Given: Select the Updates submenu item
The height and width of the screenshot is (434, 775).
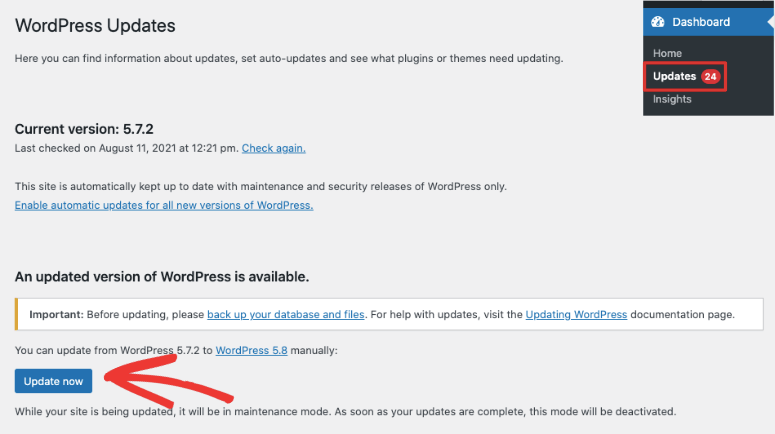Looking at the screenshot, I should tap(674, 76).
